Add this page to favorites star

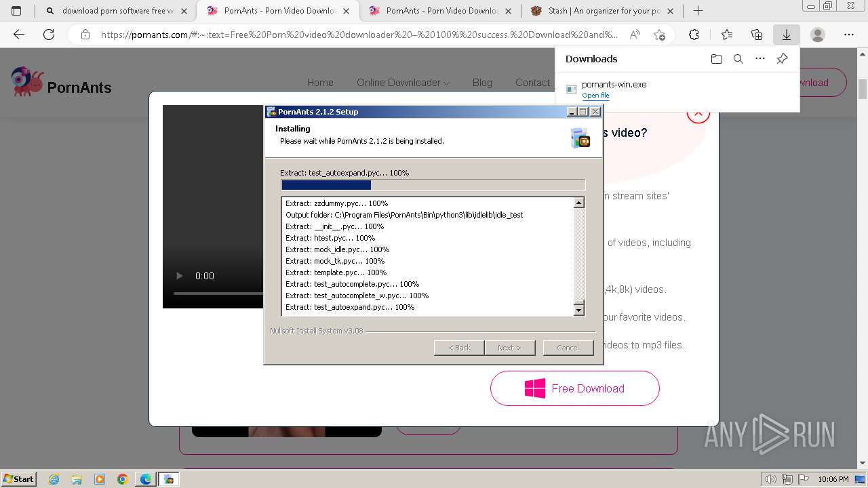click(x=659, y=35)
